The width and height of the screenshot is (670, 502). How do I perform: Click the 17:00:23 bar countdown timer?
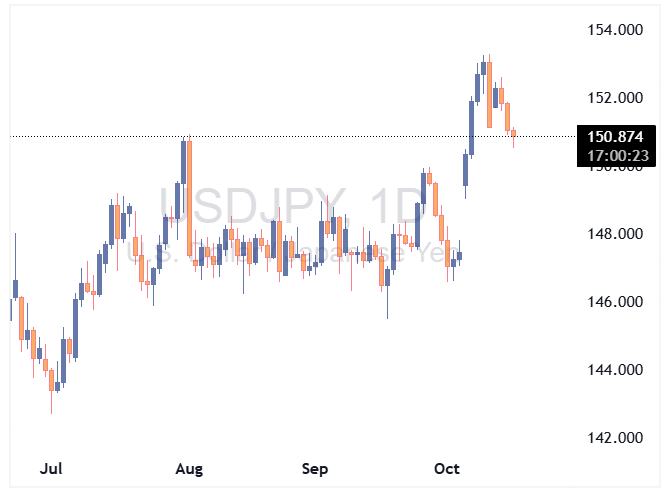615,156
